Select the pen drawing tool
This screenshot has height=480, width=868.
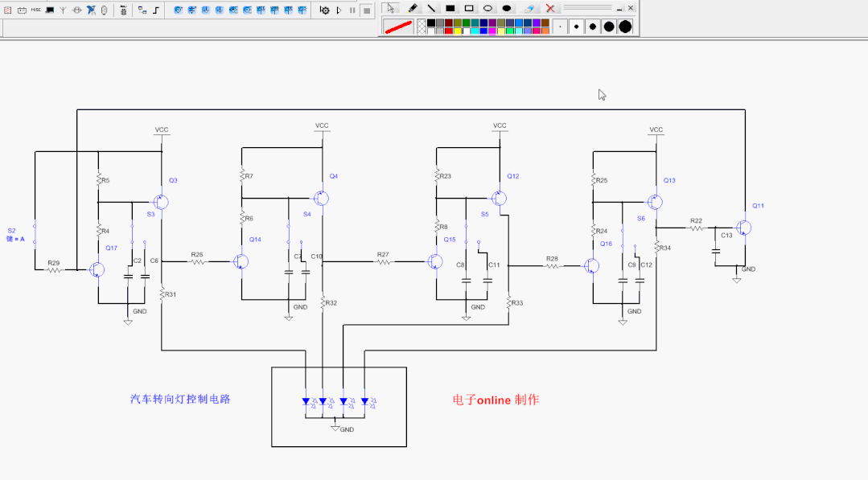pos(411,9)
